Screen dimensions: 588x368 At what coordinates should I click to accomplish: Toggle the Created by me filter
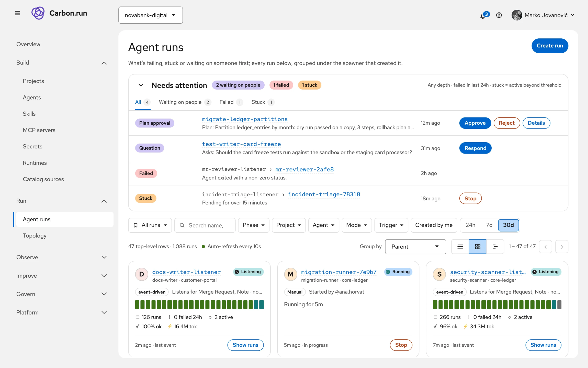pyautogui.click(x=434, y=225)
